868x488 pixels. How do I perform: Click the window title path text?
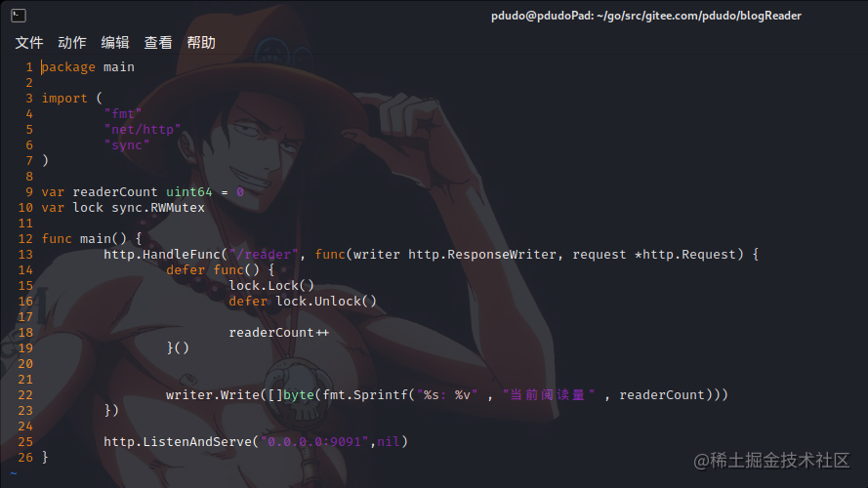point(646,16)
